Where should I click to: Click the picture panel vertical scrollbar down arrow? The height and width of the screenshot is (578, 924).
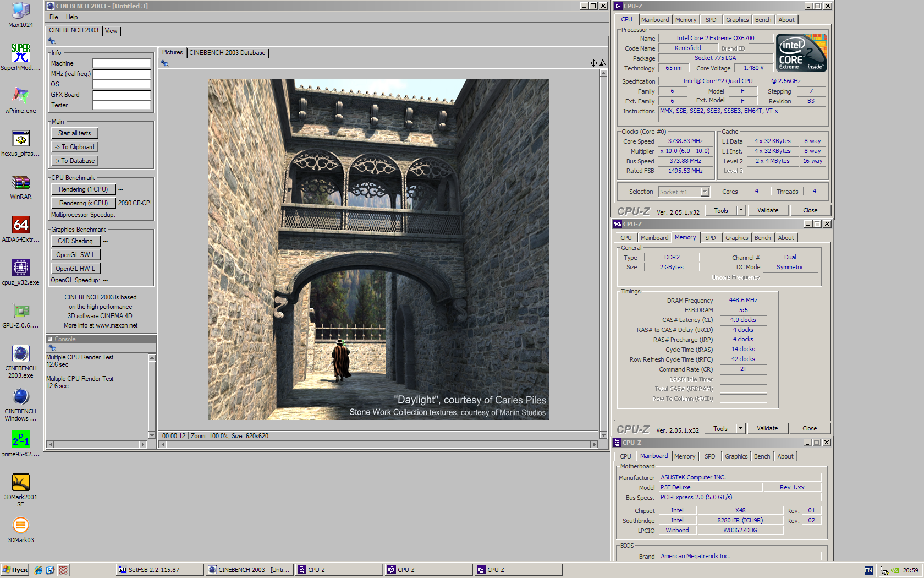603,435
